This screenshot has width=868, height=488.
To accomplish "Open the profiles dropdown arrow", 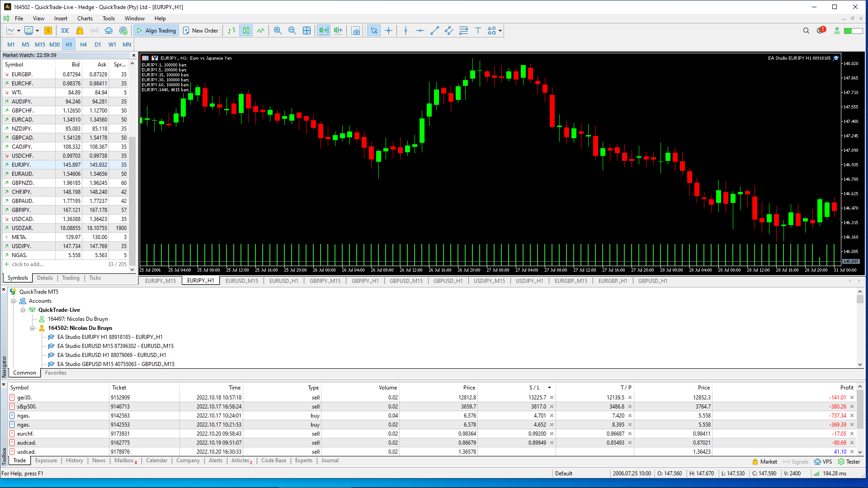I will point(37,31).
